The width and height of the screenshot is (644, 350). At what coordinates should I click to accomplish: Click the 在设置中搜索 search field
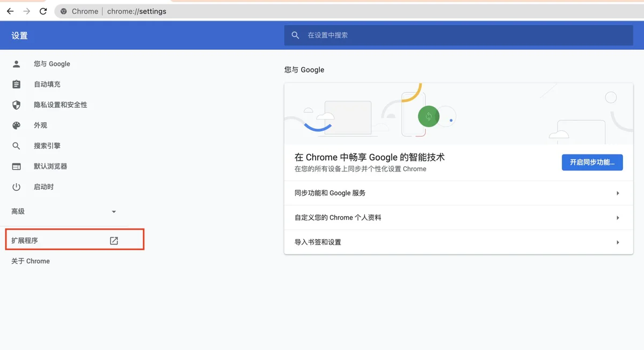pos(459,35)
